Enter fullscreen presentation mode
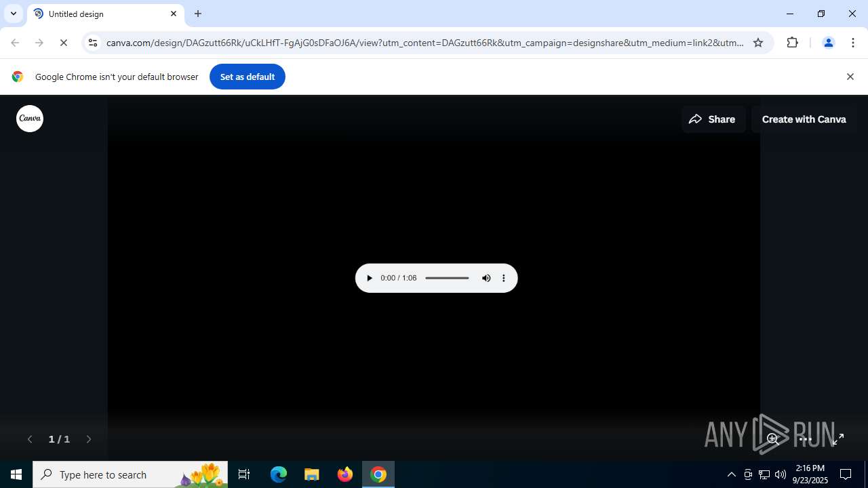Viewport: 868px width, 488px height. point(838,439)
